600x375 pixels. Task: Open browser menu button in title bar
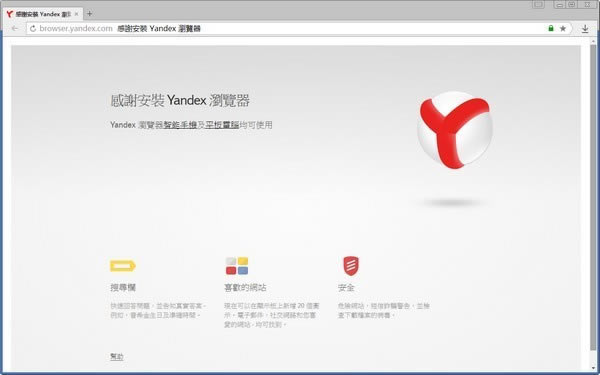point(539,4)
